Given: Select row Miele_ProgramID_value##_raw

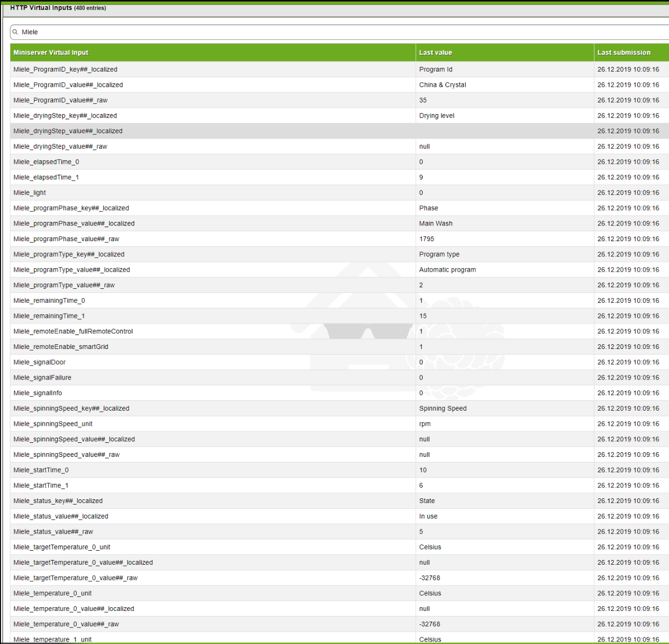Looking at the screenshot, I should [340, 100].
